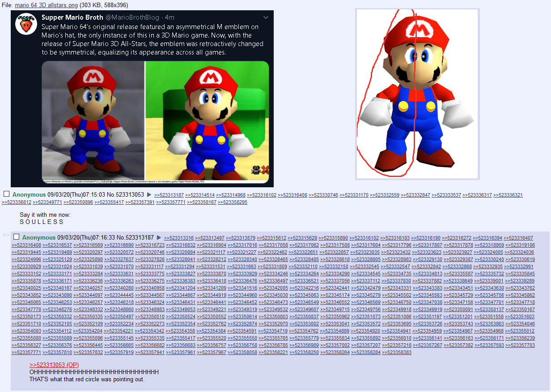
Task: Open reply backlink >>523315890
Action: [333, 238]
